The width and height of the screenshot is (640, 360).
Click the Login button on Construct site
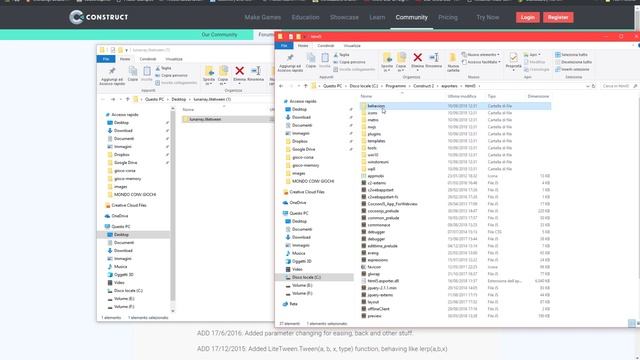tap(527, 17)
